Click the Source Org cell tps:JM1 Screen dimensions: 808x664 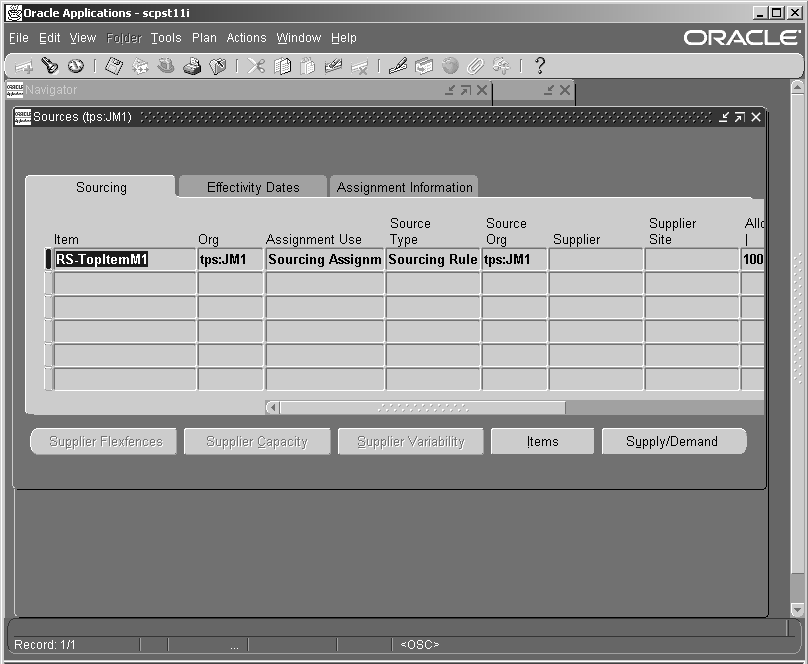coord(514,260)
